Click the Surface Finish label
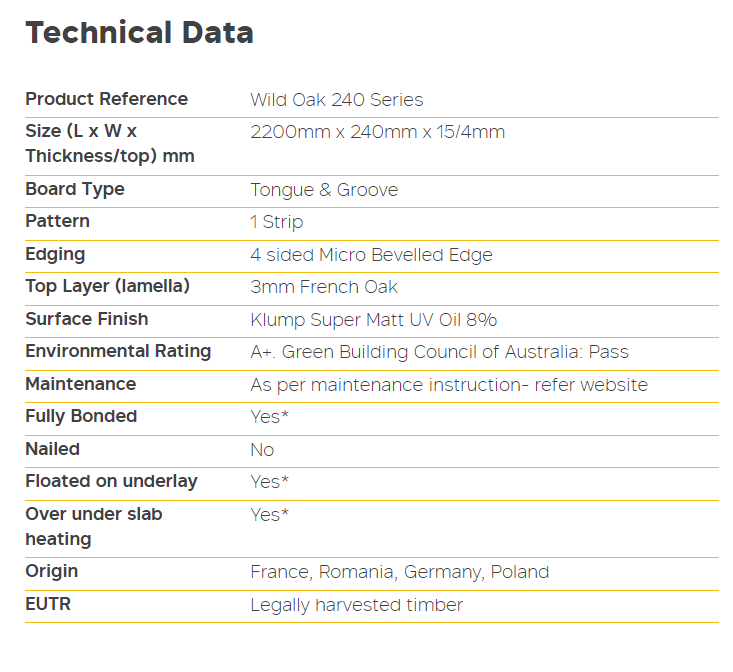This screenshot has width=733, height=672. (86, 319)
